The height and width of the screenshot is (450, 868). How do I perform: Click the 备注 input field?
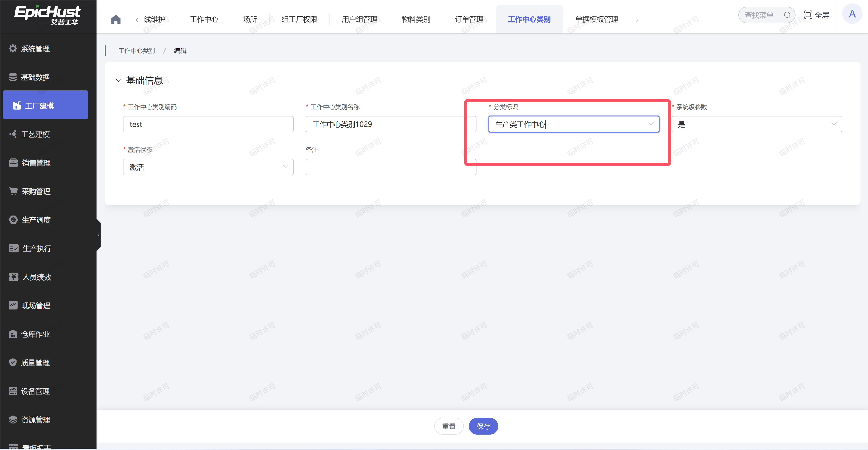(391, 167)
